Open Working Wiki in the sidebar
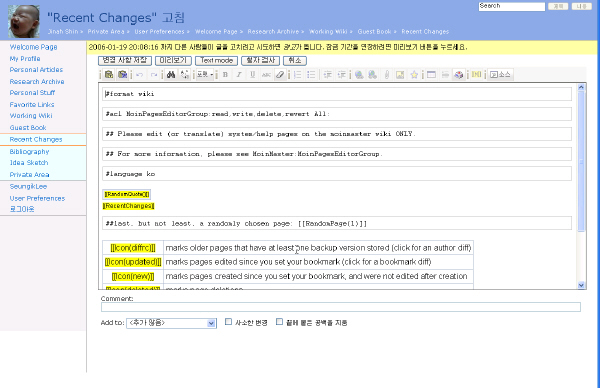This screenshot has width=600, height=388. pos(31,116)
